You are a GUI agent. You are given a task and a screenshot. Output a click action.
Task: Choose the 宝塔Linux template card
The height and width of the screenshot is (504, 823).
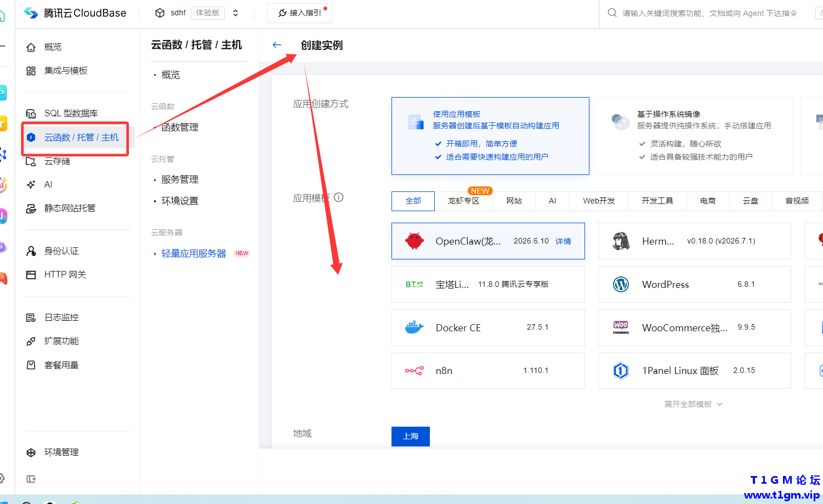coord(488,284)
